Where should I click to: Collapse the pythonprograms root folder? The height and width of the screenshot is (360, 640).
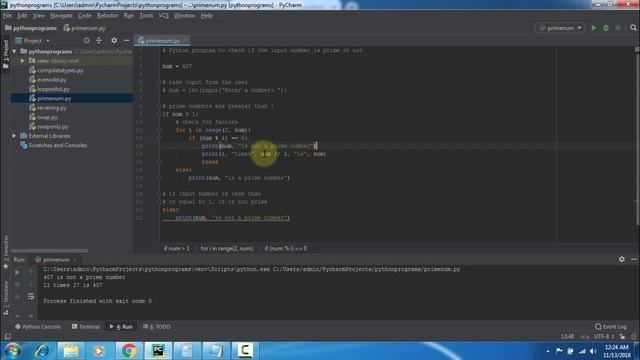coord(15,51)
